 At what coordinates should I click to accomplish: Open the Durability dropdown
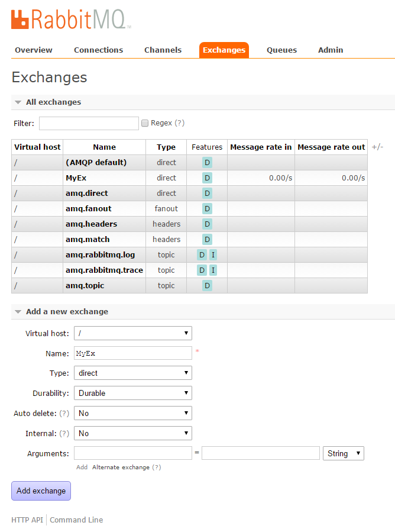[132, 393]
